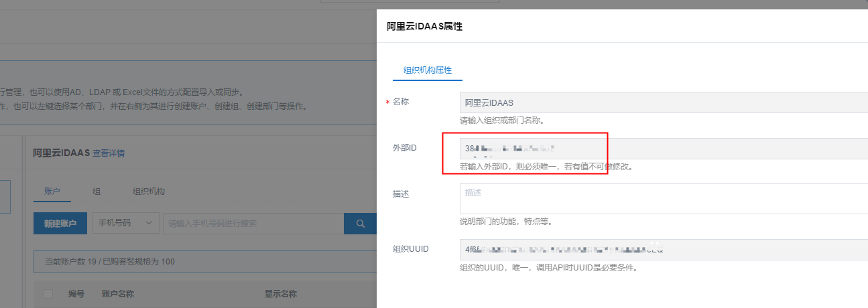
Task: Click the search magnifier button
Action: click(361, 224)
